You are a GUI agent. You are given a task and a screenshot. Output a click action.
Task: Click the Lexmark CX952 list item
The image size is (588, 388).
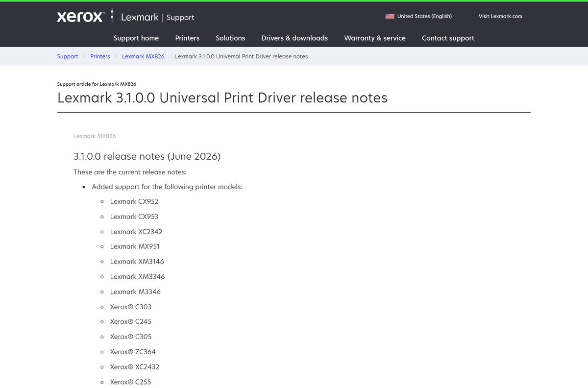point(134,201)
